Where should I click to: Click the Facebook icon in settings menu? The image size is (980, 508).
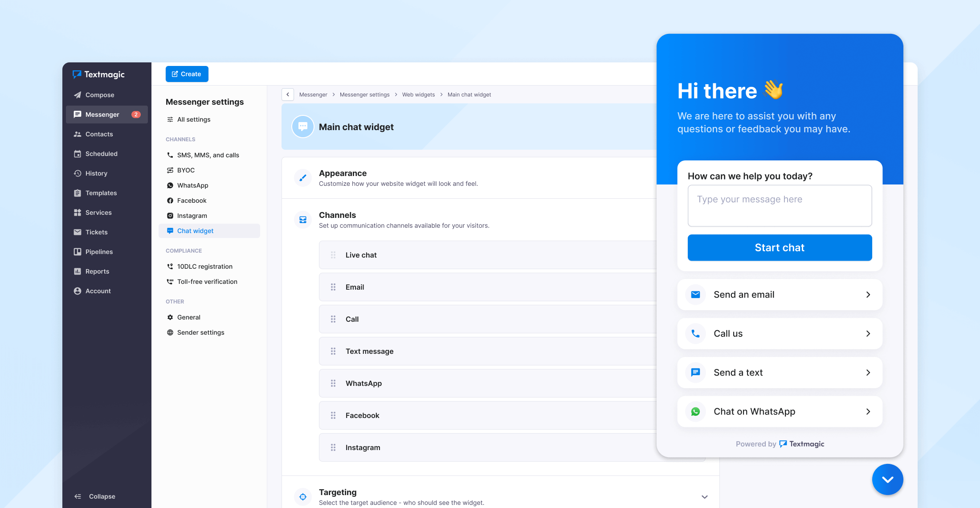[x=170, y=201]
